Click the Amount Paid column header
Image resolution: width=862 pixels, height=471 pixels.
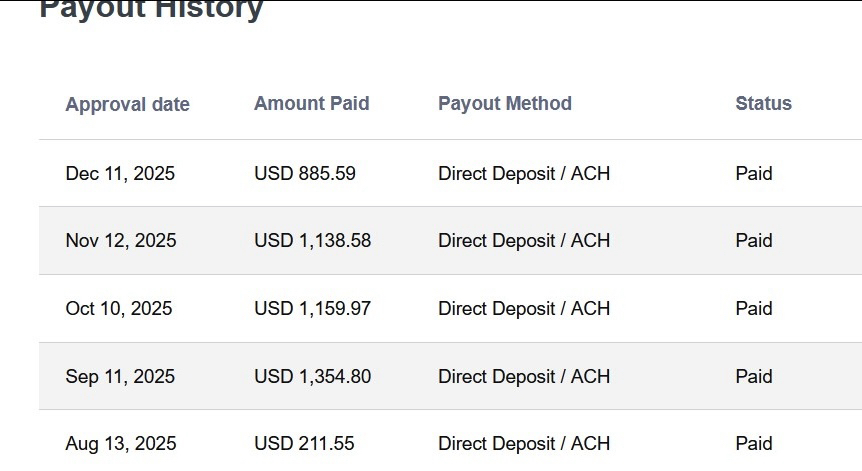point(311,103)
